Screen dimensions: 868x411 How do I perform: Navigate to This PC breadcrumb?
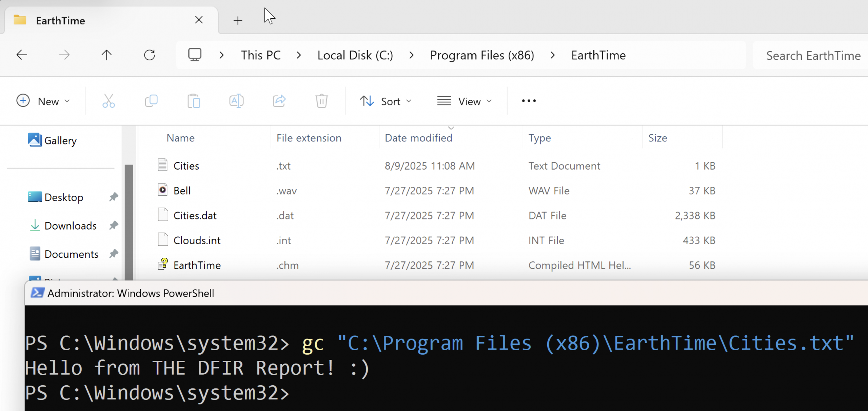pos(261,55)
